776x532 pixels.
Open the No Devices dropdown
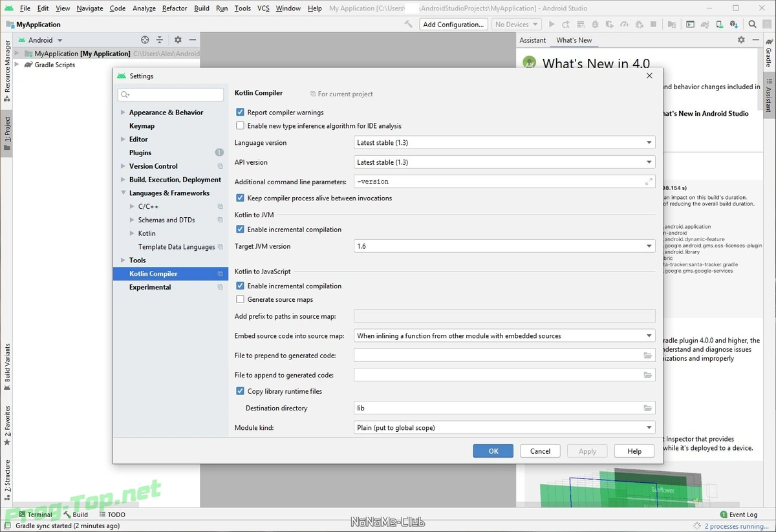pos(517,24)
